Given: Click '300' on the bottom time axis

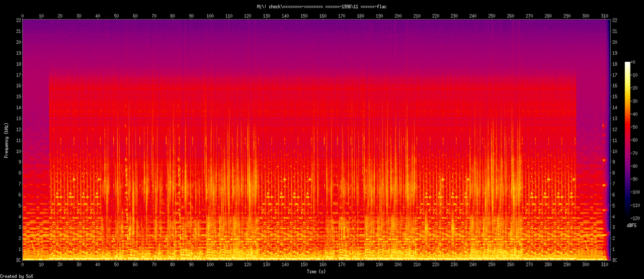Looking at the screenshot, I should (x=585, y=264).
